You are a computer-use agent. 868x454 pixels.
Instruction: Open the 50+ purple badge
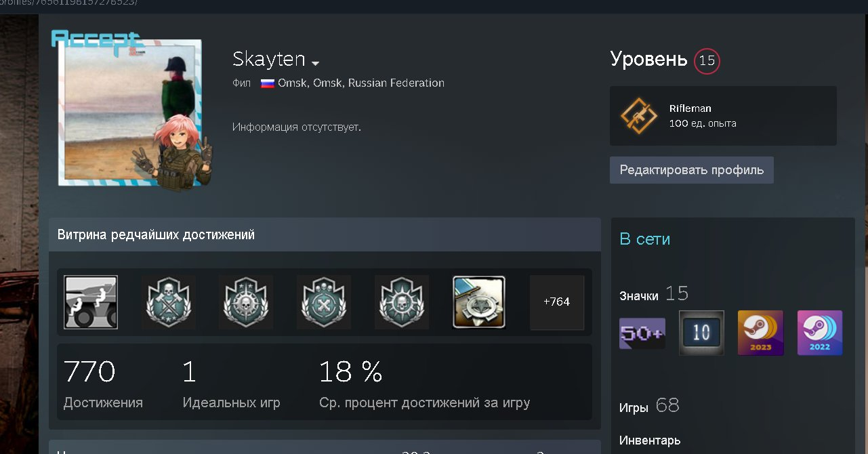pos(642,333)
